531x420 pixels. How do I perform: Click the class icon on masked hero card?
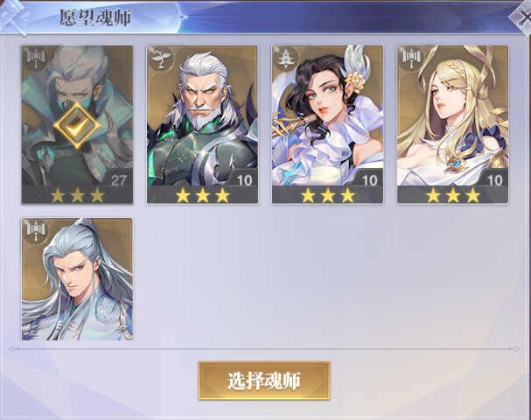(x=36, y=57)
